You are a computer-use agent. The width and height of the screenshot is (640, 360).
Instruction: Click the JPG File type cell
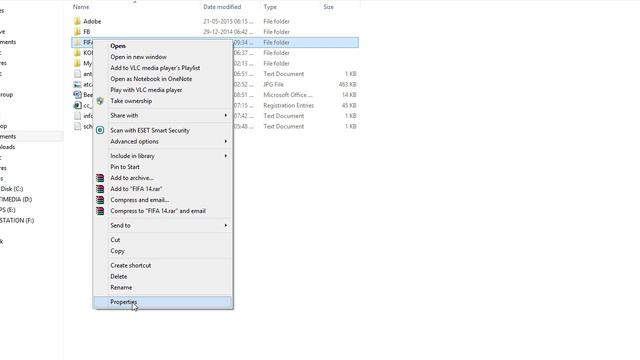(x=273, y=84)
